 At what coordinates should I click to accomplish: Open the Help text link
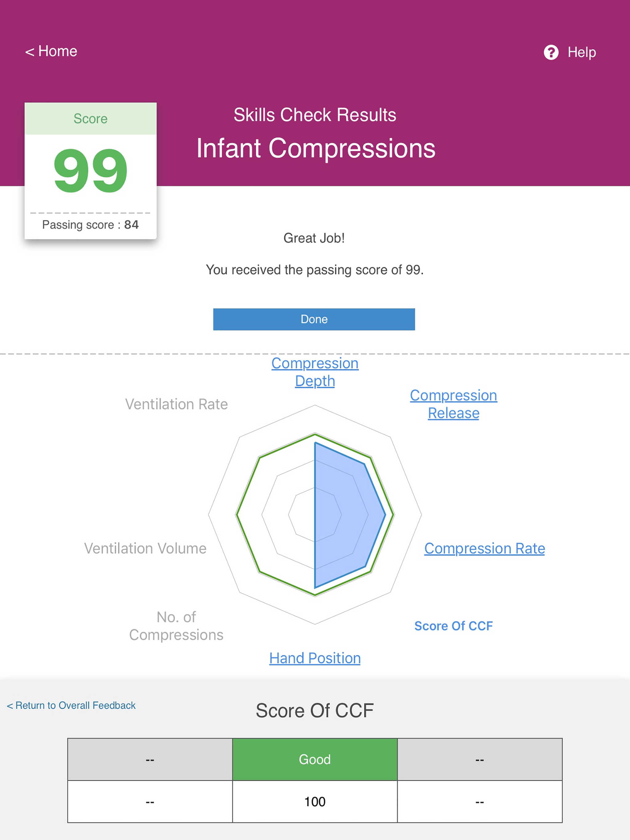point(581,52)
